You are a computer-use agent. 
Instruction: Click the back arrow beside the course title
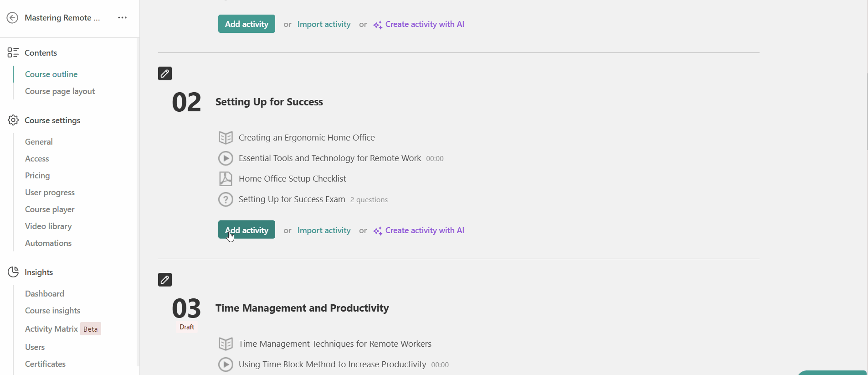tap(12, 18)
